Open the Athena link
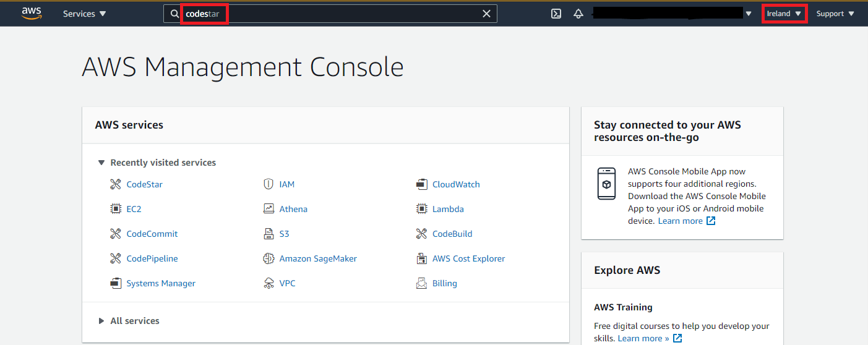The width and height of the screenshot is (868, 345). 293,209
